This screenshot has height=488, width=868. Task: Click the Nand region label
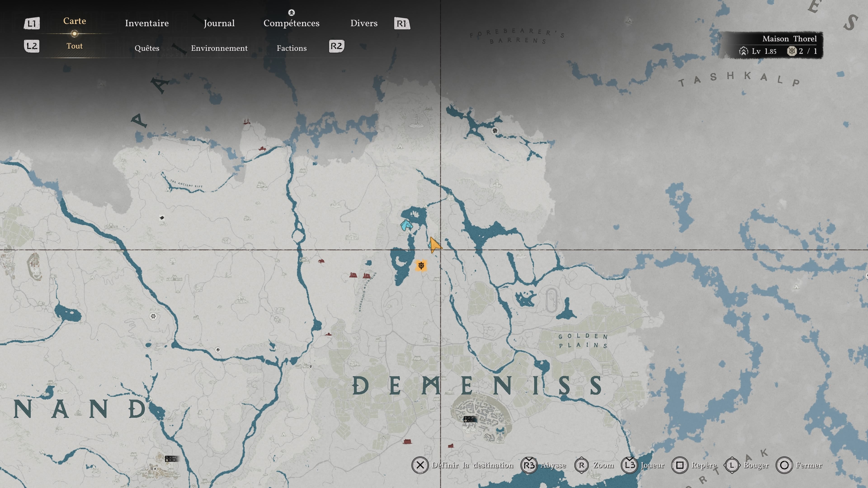(80, 408)
